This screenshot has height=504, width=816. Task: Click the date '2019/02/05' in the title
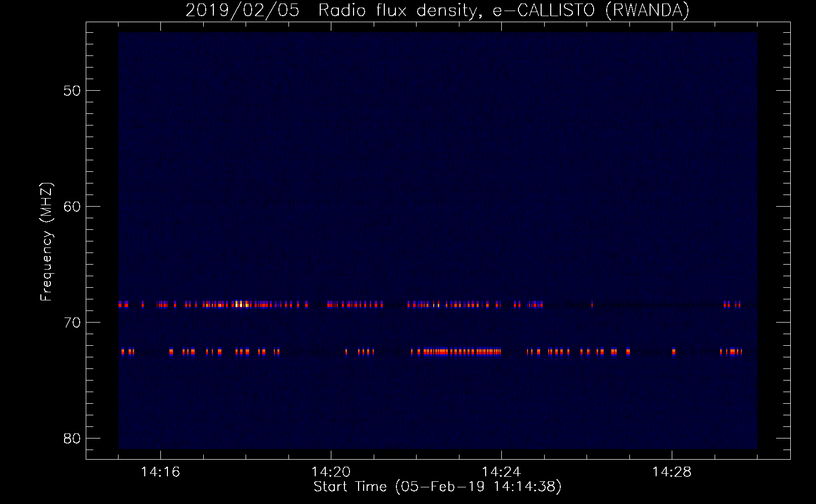point(242,11)
